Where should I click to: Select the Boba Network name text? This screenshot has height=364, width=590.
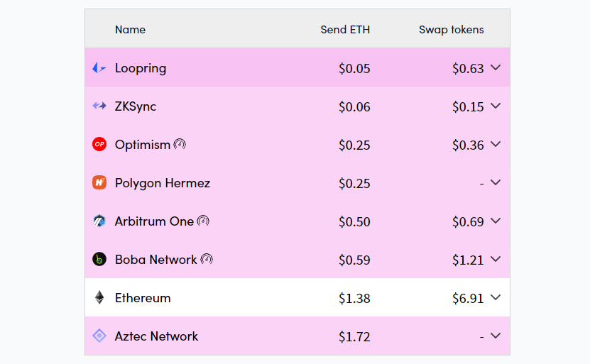(155, 260)
